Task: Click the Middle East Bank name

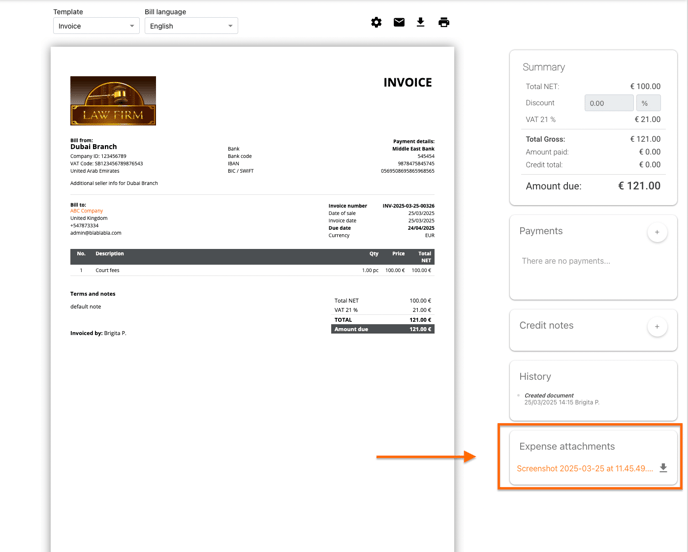Action: click(413, 149)
